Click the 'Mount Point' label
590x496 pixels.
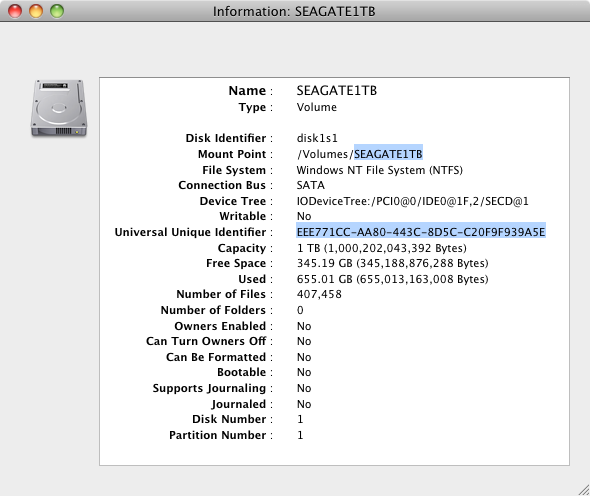click(x=232, y=154)
